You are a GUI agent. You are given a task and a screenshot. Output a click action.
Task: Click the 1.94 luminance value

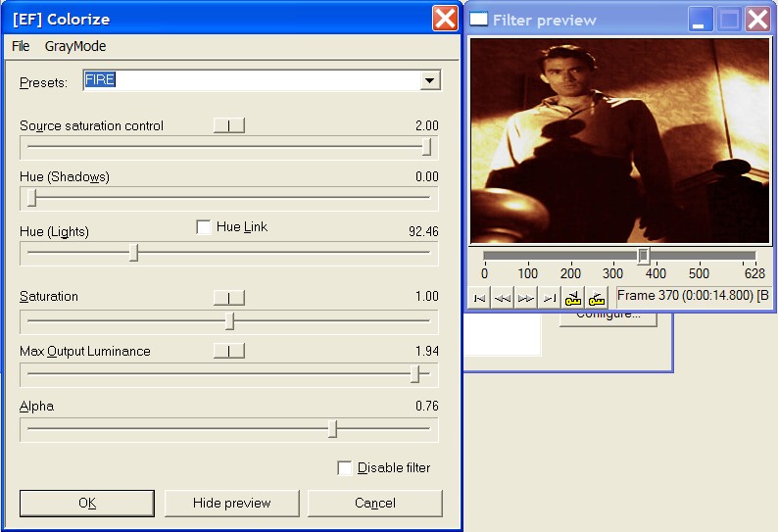pos(426,352)
